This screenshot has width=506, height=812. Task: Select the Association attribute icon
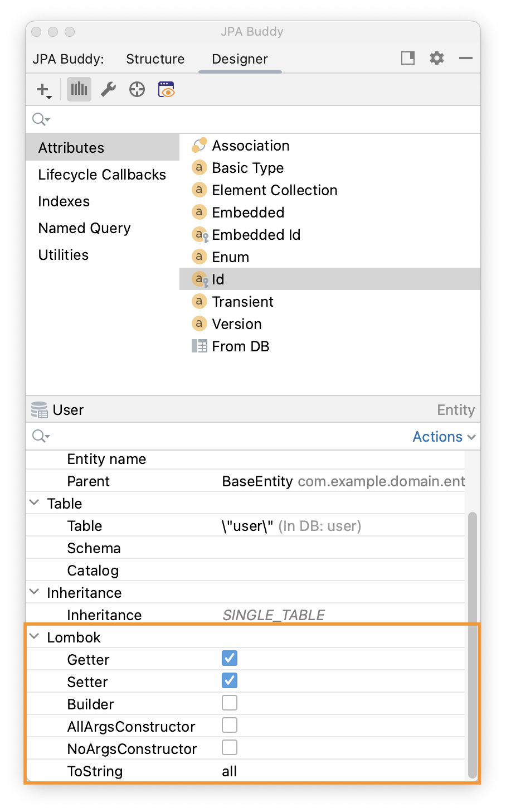199,145
